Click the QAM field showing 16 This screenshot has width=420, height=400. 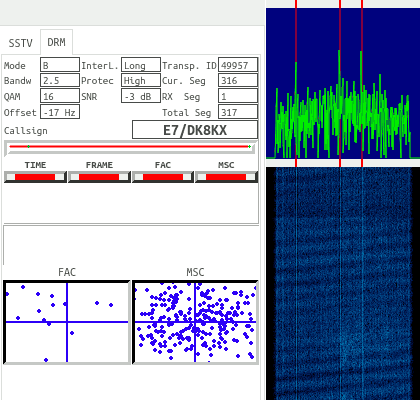(x=60, y=96)
